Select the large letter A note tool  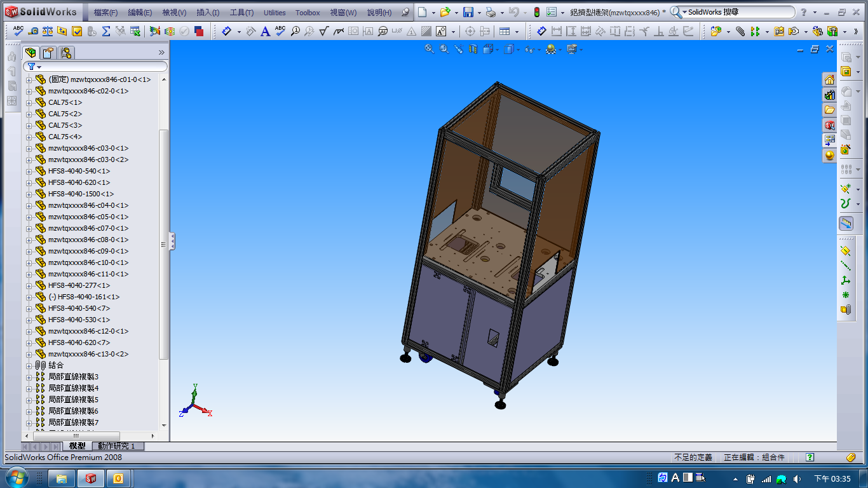click(266, 30)
